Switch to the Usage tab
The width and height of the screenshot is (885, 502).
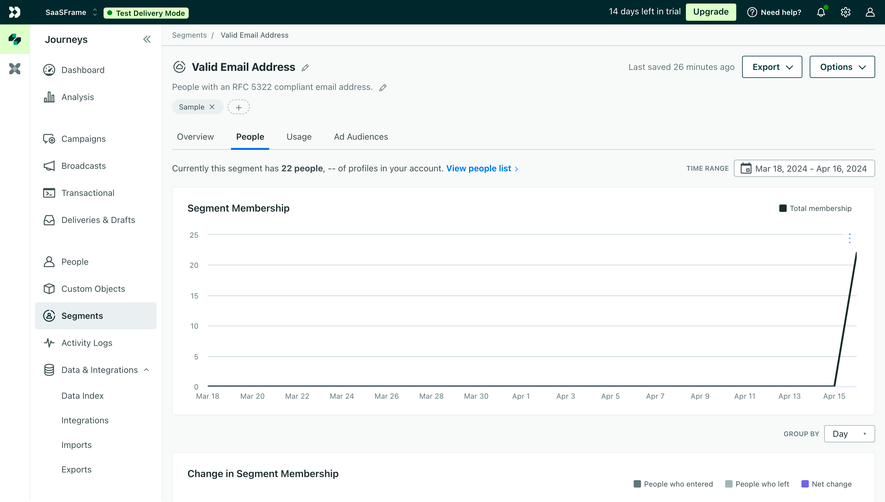pyautogui.click(x=299, y=137)
